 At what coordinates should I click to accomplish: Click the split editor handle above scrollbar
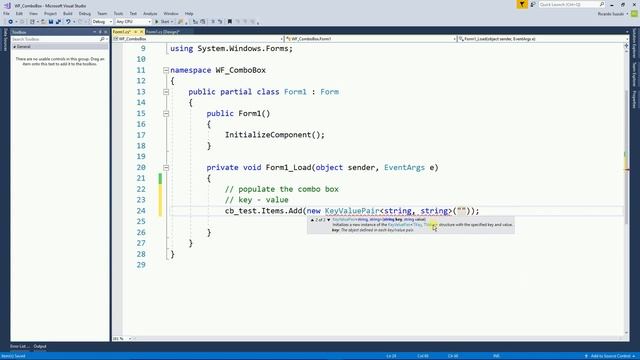[627, 46]
